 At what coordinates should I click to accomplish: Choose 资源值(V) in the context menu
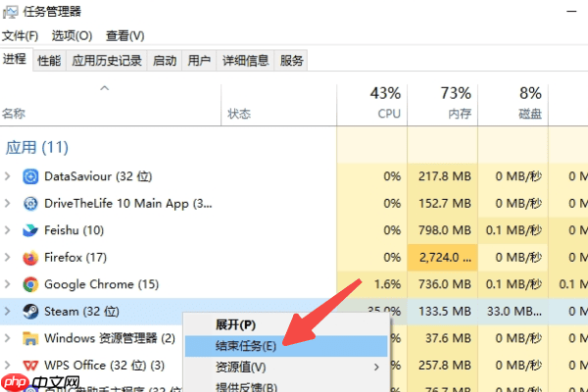pos(286,367)
